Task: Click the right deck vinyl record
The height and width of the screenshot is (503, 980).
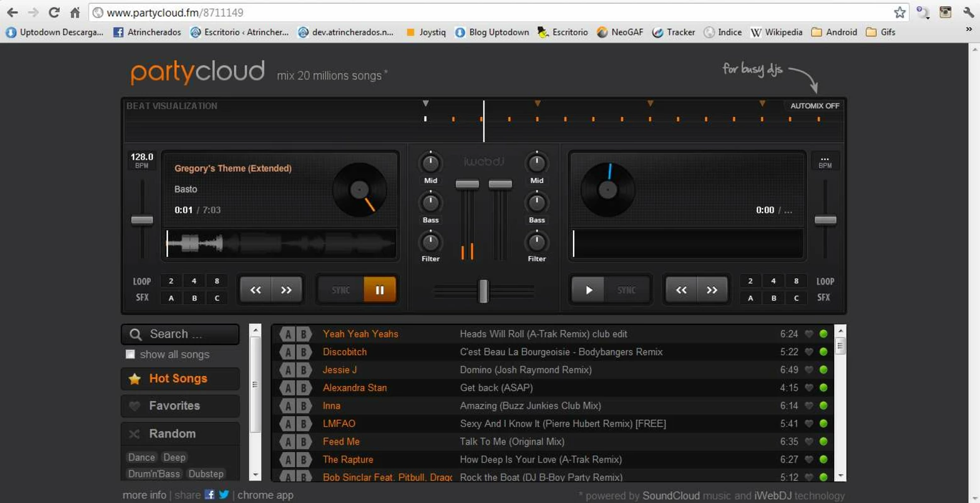Action: coord(608,190)
